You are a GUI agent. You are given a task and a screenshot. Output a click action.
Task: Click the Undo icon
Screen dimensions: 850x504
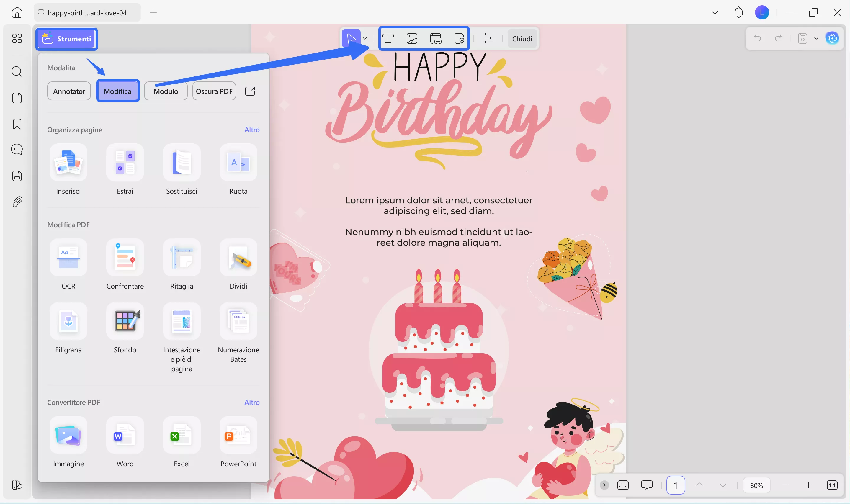point(758,38)
